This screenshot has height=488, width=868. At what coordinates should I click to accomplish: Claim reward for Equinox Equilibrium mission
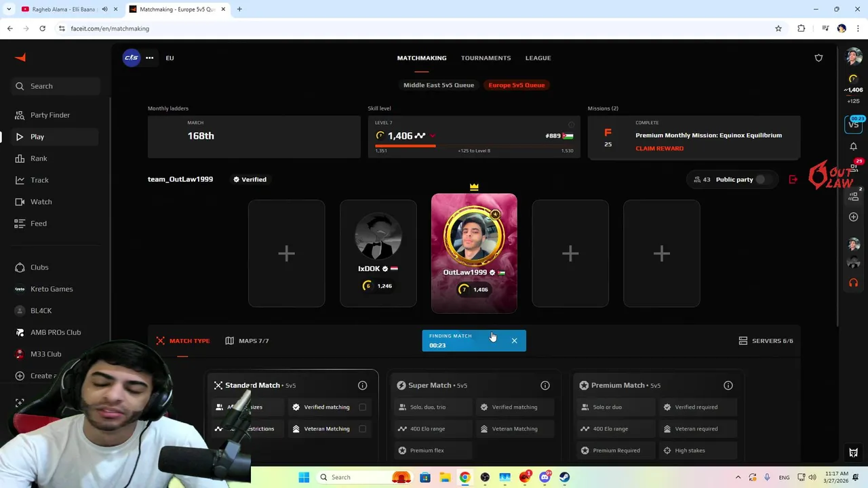[x=659, y=148]
